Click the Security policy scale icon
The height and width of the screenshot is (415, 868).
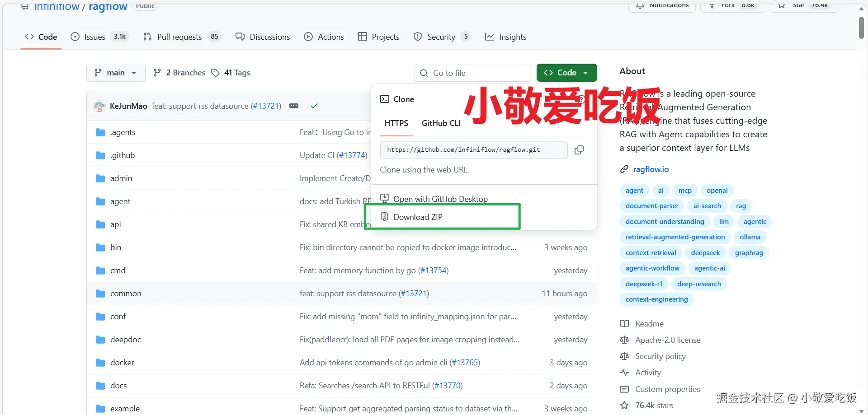[x=624, y=356]
